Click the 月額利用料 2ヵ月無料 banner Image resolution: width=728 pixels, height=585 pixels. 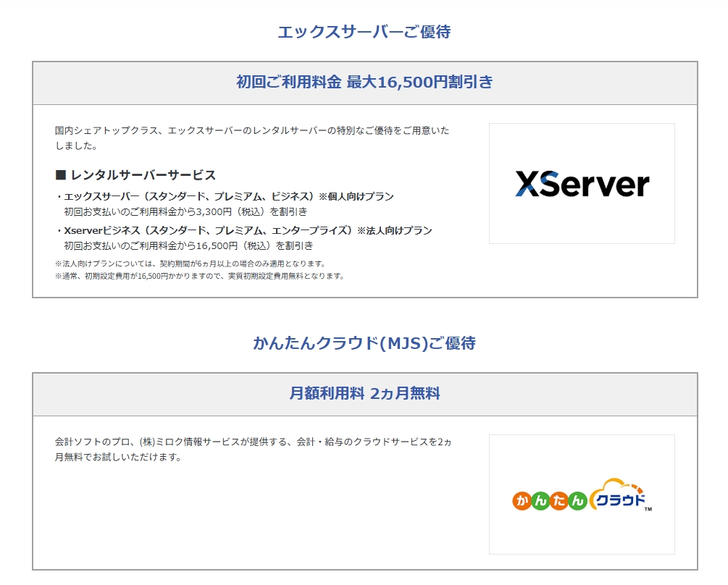tap(364, 394)
